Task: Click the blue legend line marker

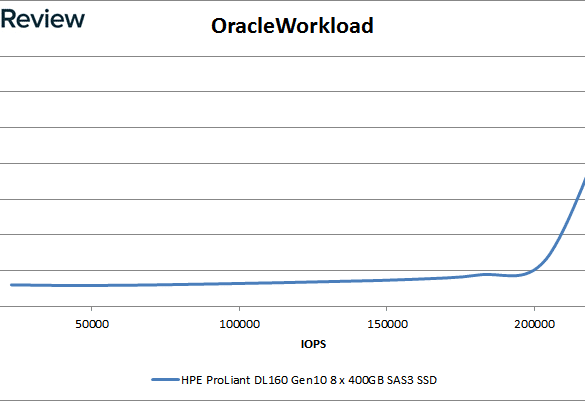Action: point(166,380)
